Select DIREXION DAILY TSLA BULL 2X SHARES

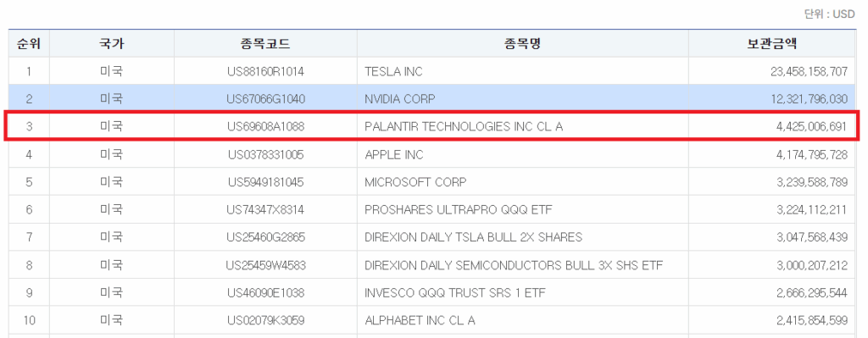473,237
